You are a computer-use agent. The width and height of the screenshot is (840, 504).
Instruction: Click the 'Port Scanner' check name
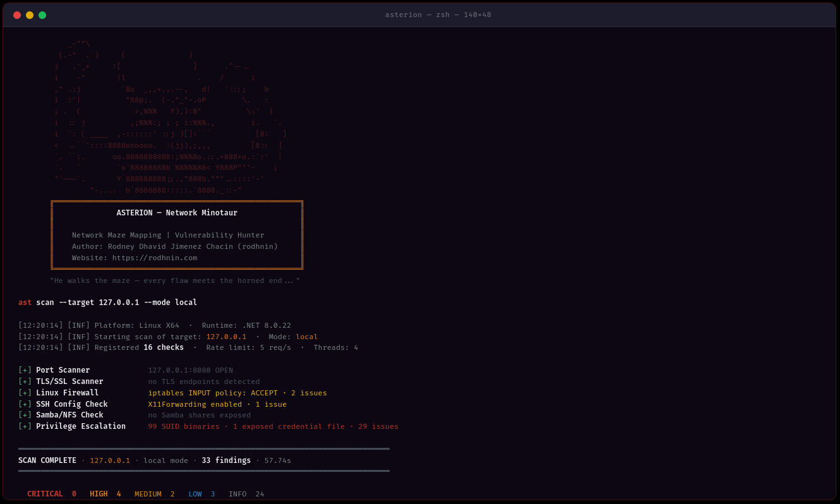tap(63, 370)
